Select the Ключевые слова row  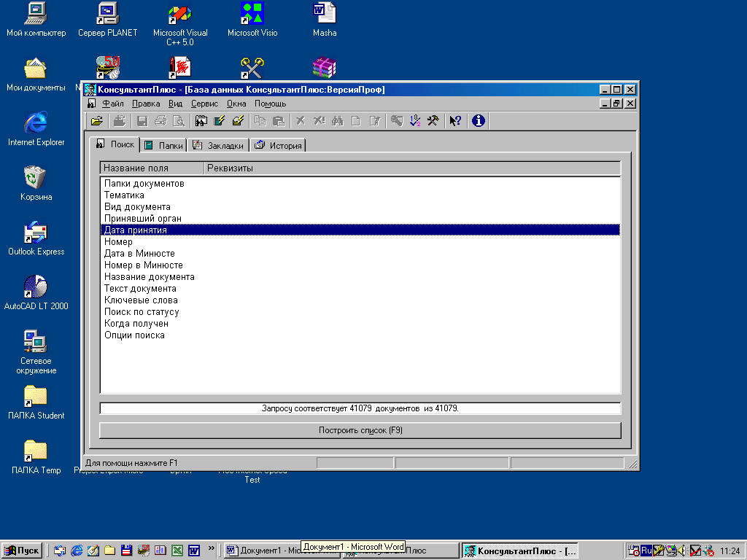click(360, 300)
